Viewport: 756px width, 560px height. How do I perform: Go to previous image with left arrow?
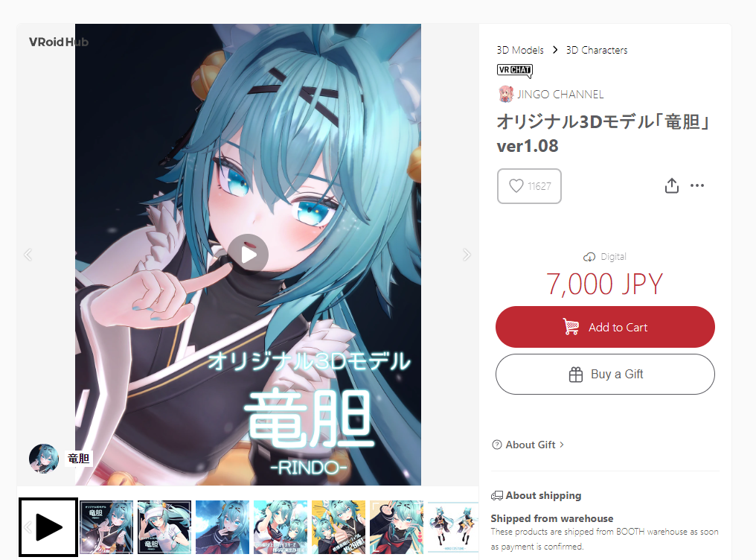click(x=28, y=255)
